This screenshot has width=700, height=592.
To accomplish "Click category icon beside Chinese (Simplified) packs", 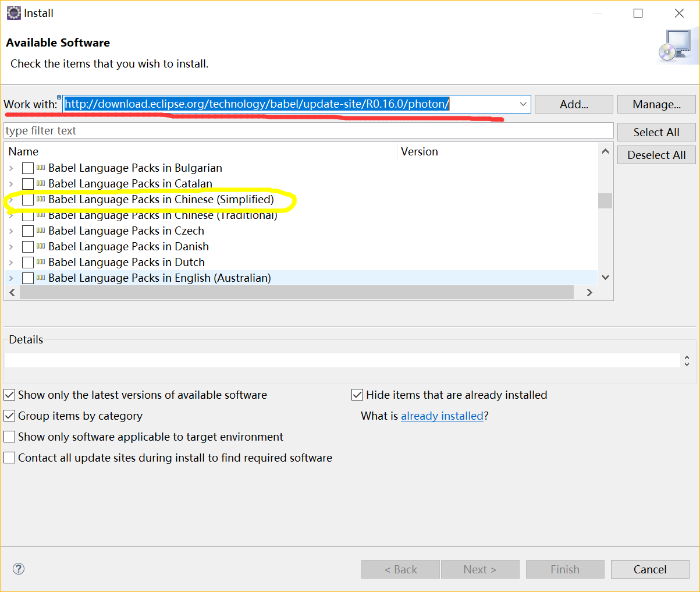I will coord(41,199).
